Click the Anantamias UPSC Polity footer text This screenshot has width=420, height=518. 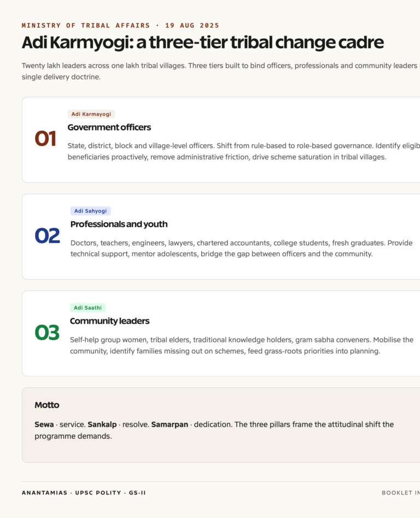(84, 492)
